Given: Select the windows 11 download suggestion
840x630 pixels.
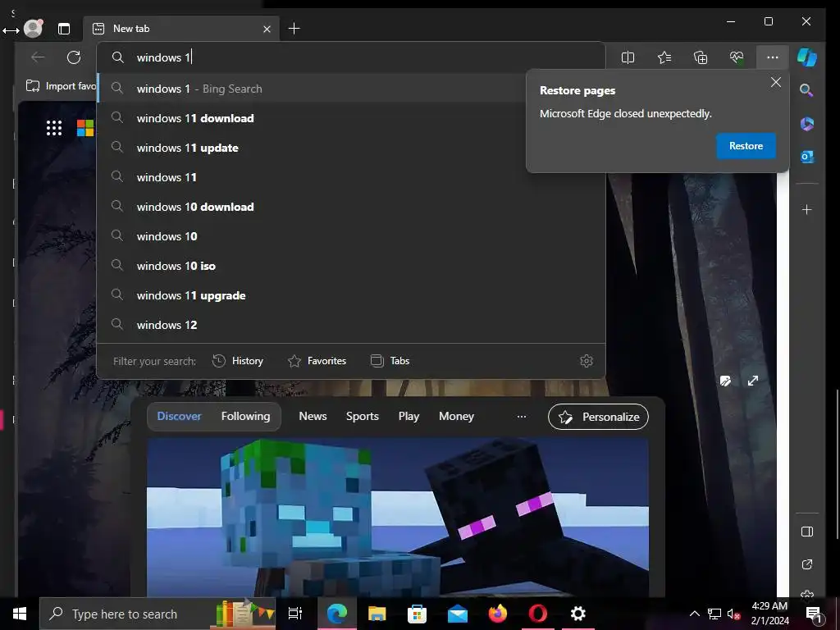Looking at the screenshot, I should pos(351,118).
